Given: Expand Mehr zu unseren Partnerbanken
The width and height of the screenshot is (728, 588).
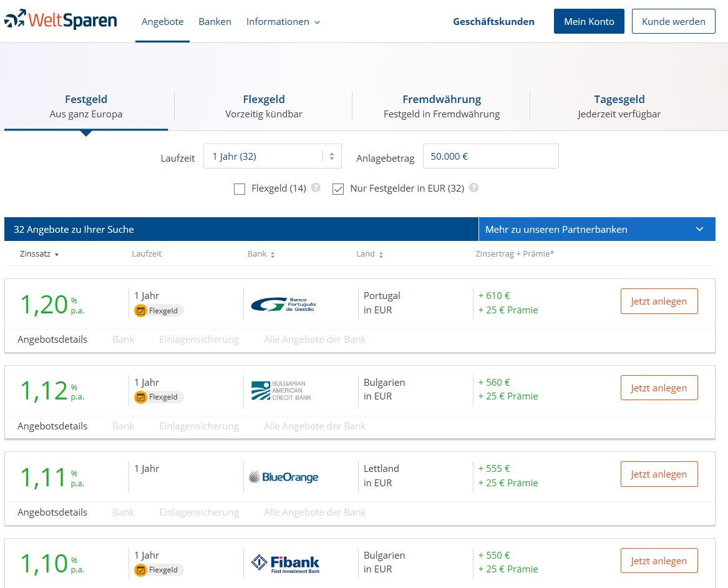Looking at the screenshot, I should pos(596,229).
